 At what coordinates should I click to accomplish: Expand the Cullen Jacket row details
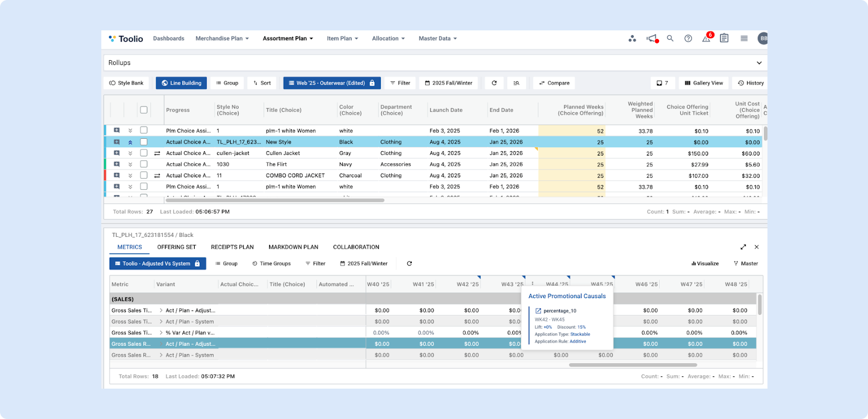click(x=130, y=153)
